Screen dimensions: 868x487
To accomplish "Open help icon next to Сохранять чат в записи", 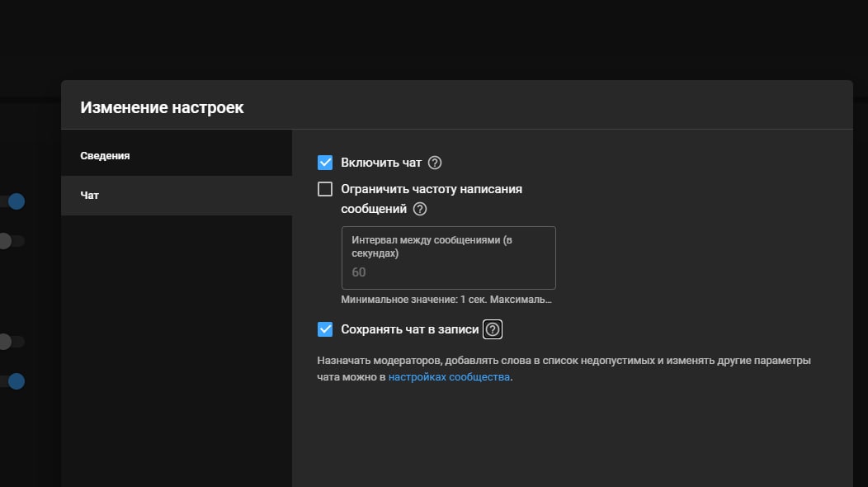I will (492, 329).
